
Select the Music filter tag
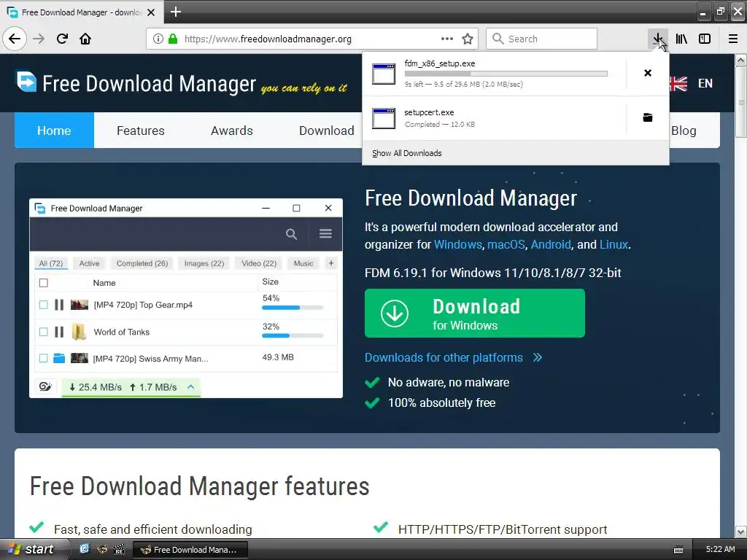[x=303, y=263]
